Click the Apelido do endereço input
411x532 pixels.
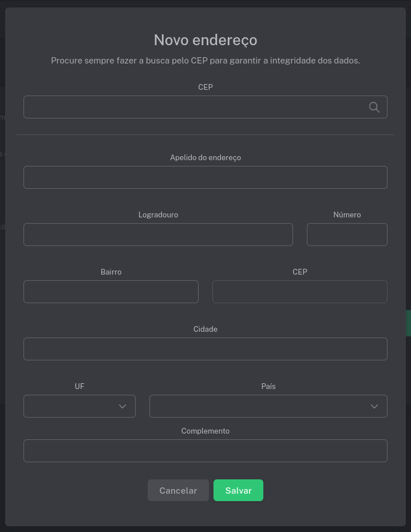205,177
